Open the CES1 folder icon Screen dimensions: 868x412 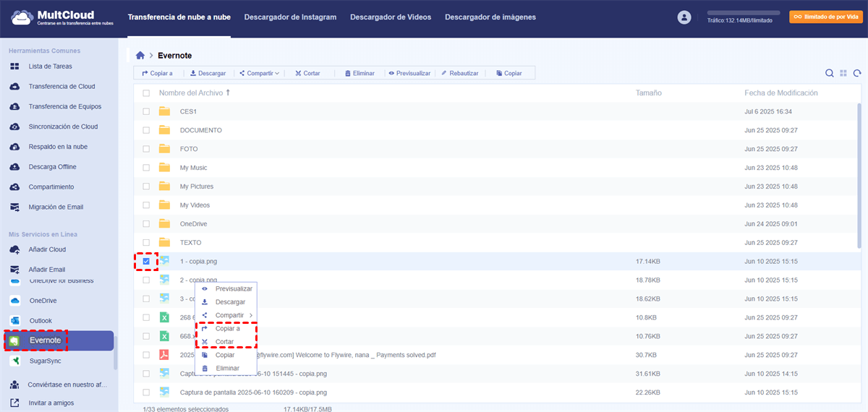pyautogui.click(x=164, y=111)
